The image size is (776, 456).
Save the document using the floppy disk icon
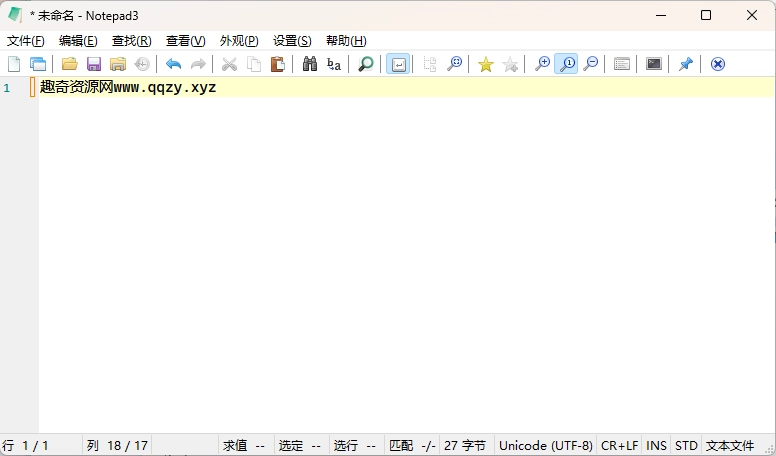[x=94, y=64]
